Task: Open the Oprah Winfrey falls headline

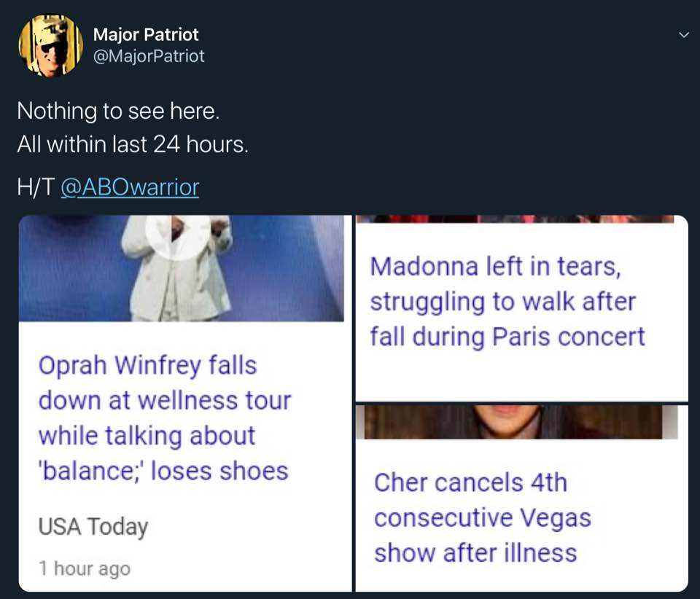Action: (x=164, y=418)
